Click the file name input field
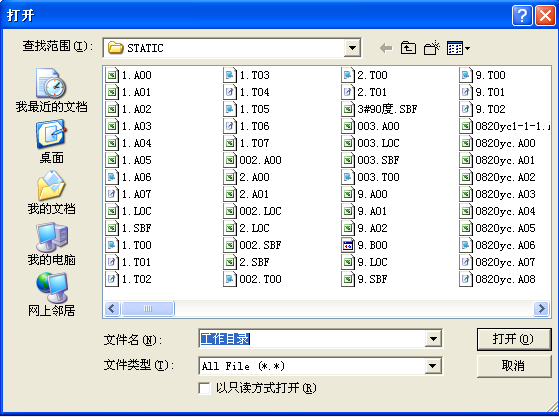 pyautogui.click(x=312, y=339)
